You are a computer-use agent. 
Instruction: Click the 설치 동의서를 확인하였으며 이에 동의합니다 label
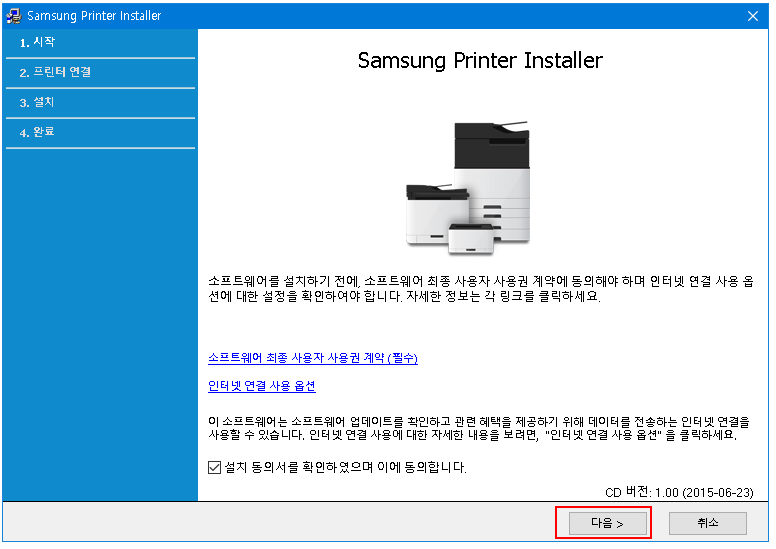tap(345, 467)
